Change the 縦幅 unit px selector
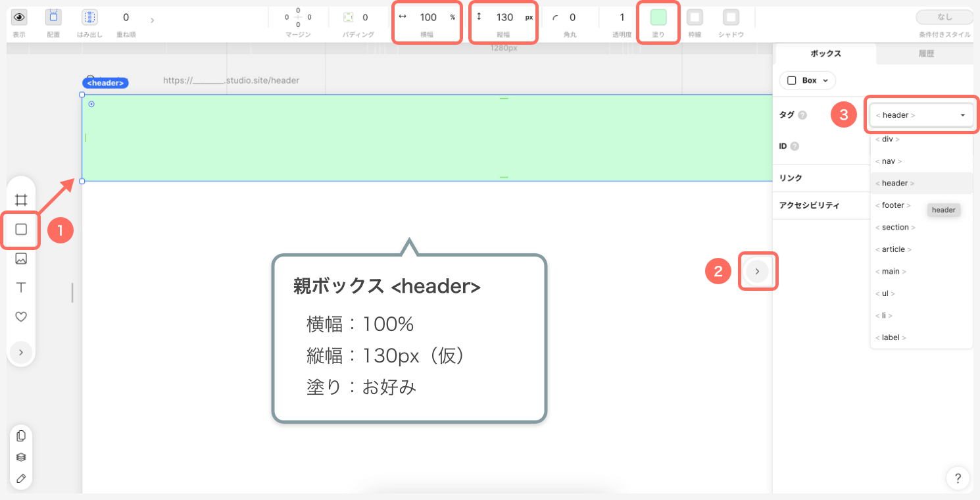Viewport: 980px width, 500px height. coord(529,18)
